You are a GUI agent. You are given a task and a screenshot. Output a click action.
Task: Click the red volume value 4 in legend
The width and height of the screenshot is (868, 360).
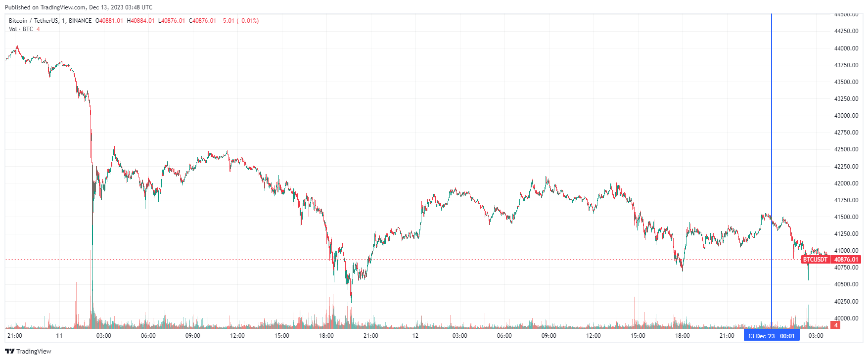pyautogui.click(x=38, y=29)
